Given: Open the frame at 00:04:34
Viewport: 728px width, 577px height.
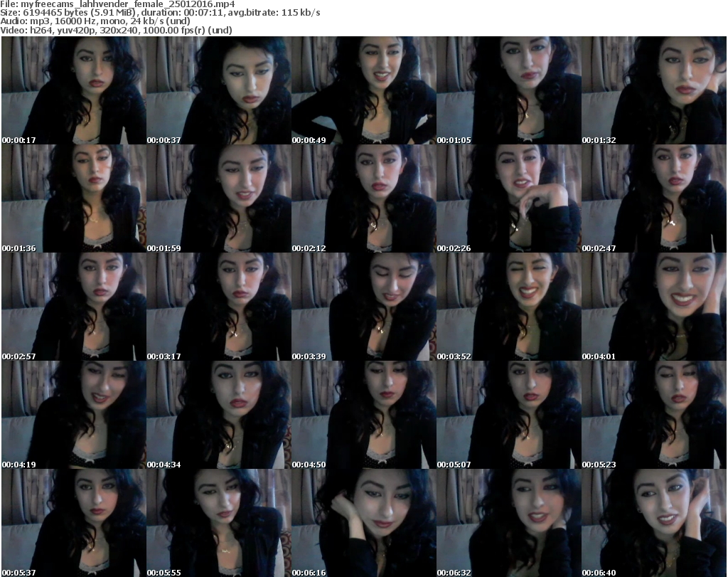Looking at the screenshot, I should 219,415.
